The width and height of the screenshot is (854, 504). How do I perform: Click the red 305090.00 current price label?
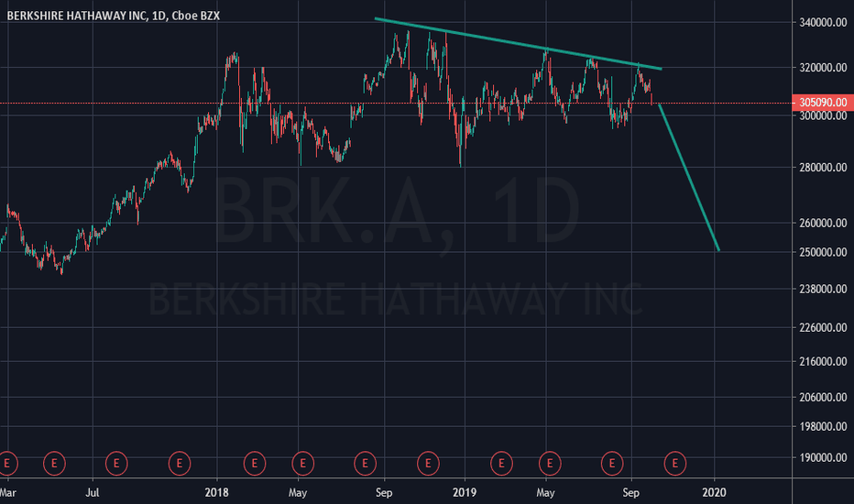823,103
